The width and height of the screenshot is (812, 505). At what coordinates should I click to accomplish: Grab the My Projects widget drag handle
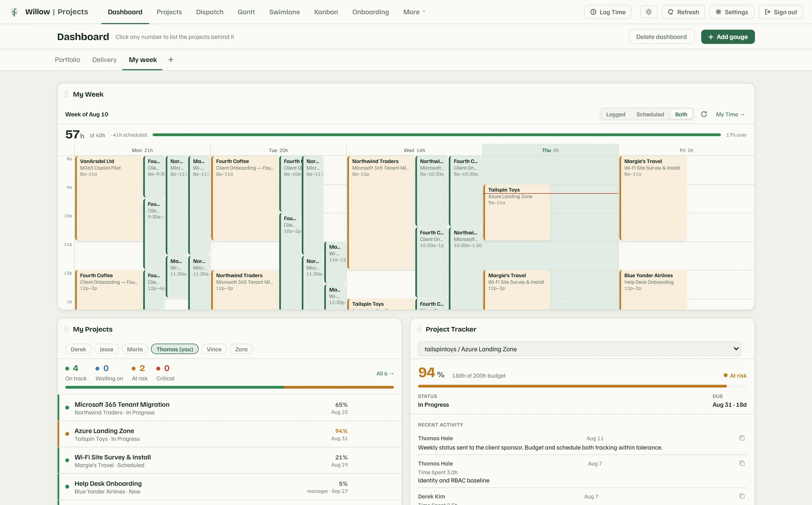pos(66,329)
